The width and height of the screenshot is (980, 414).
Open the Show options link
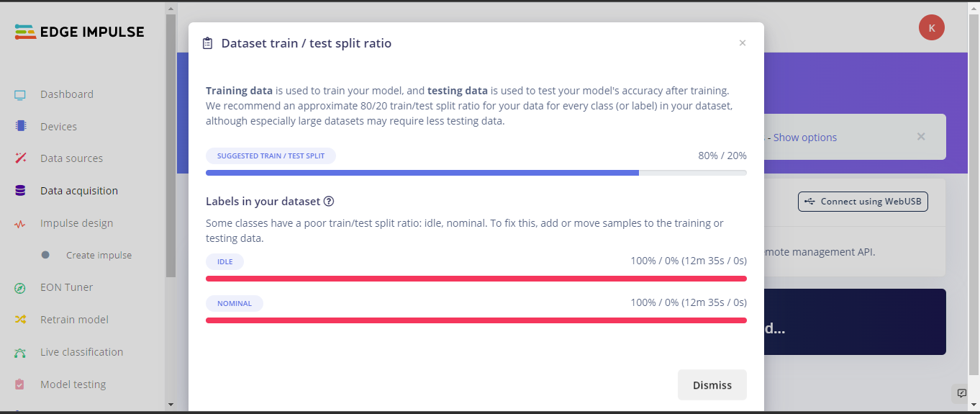pyautogui.click(x=805, y=138)
